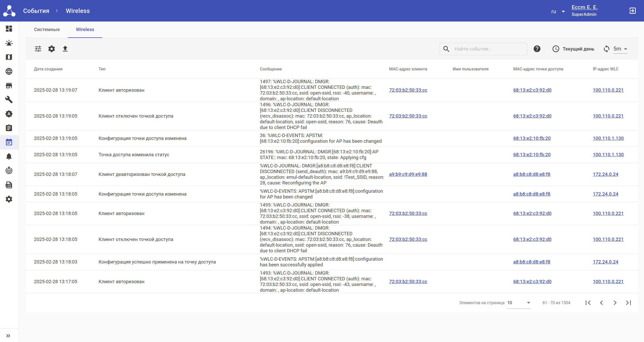Open the globe icon in sidebar
This screenshot has width=644, height=342.
coord(9,71)
